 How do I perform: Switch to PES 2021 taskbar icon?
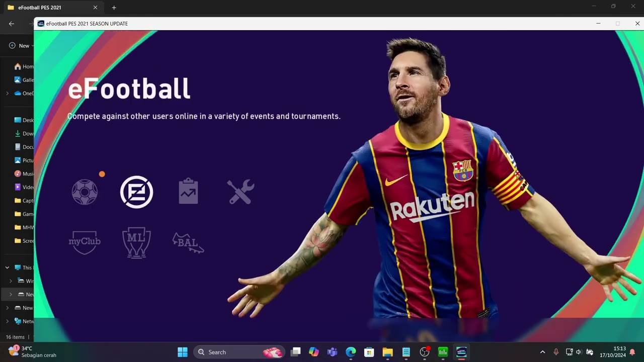(x=461, y=352)
